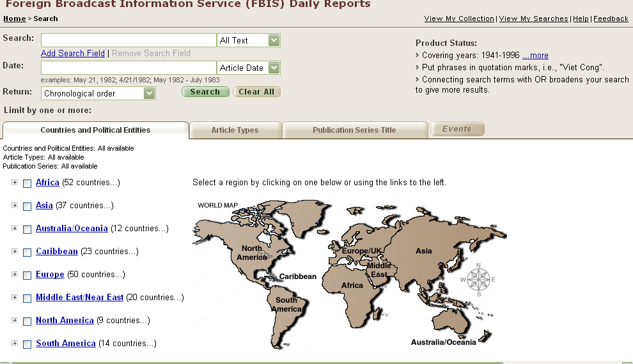Click in the Date input field
Viewport: 633px width, 364px height.
[129, 68]
